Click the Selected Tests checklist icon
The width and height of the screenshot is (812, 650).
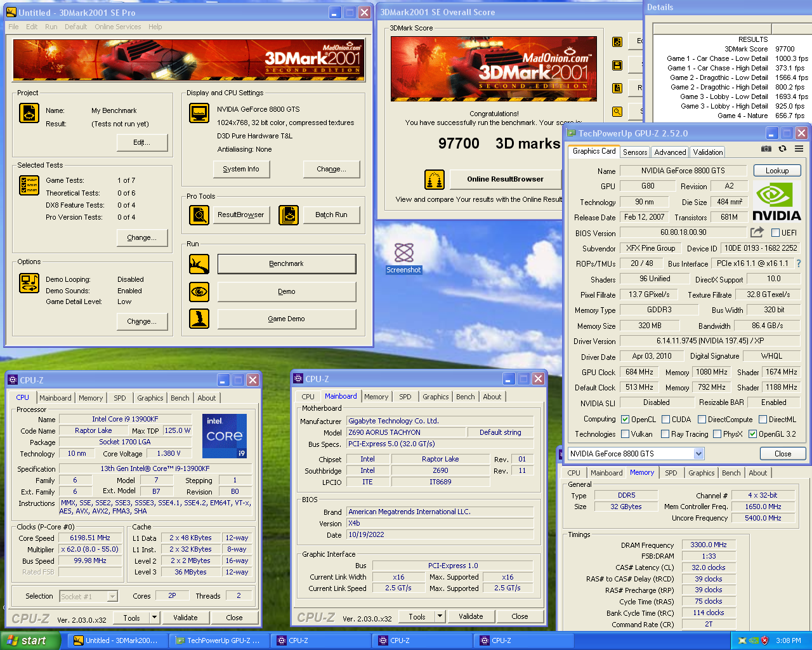pyautogui.click(x=29, y=185)
